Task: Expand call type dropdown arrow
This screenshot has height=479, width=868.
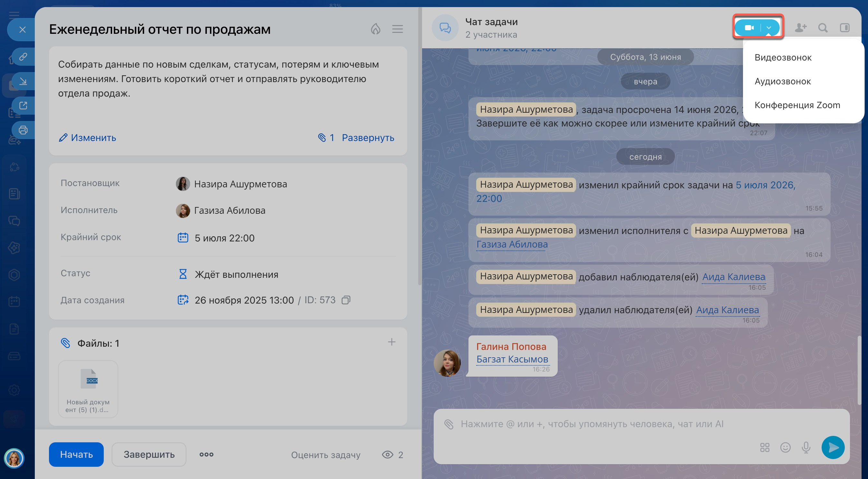Action: tap(768, 28)
